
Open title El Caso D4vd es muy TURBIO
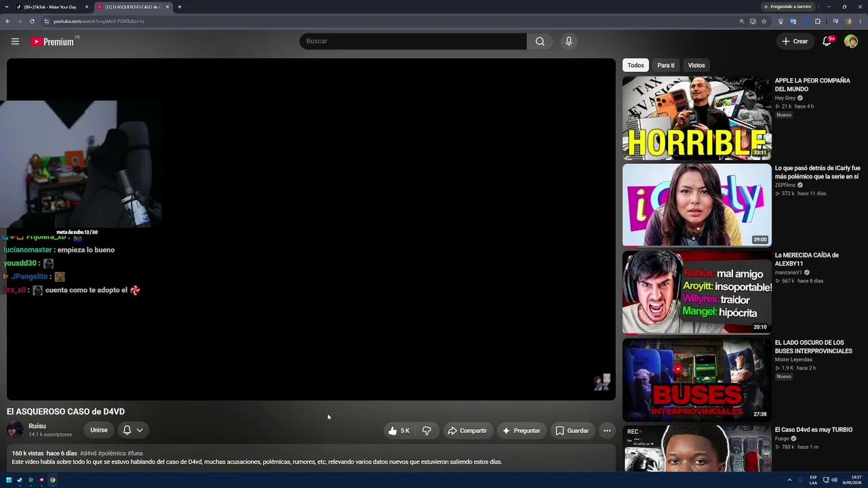(814, 430)
